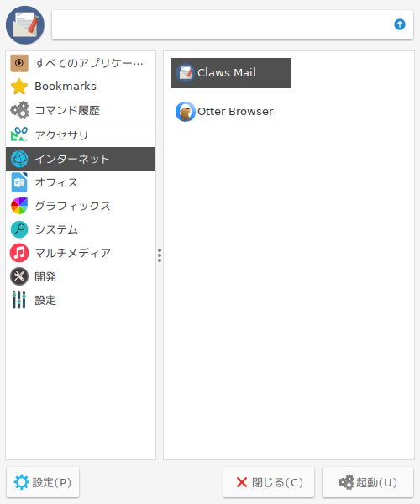Open コマンド履歴 command history
This screenshot has height=504, width=420.
coord(81,110)
